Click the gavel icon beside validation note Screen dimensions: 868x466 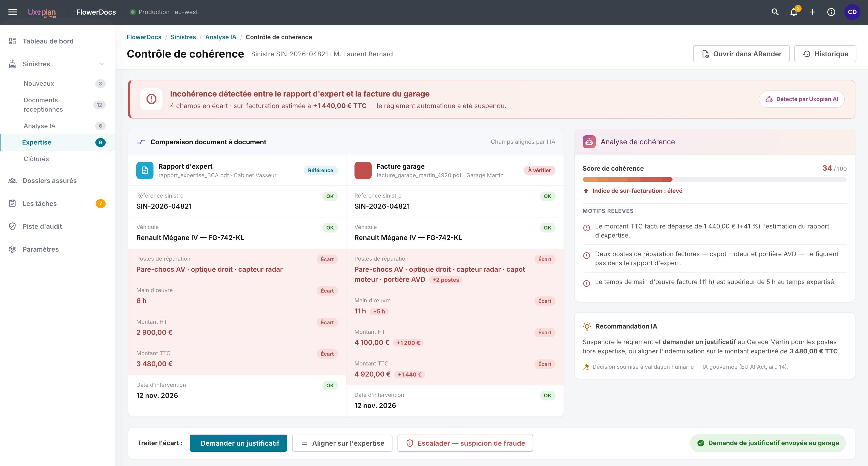(586, 367)
